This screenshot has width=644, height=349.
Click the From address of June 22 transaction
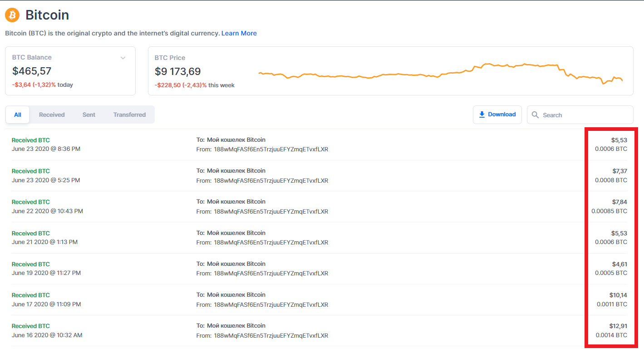271,211
